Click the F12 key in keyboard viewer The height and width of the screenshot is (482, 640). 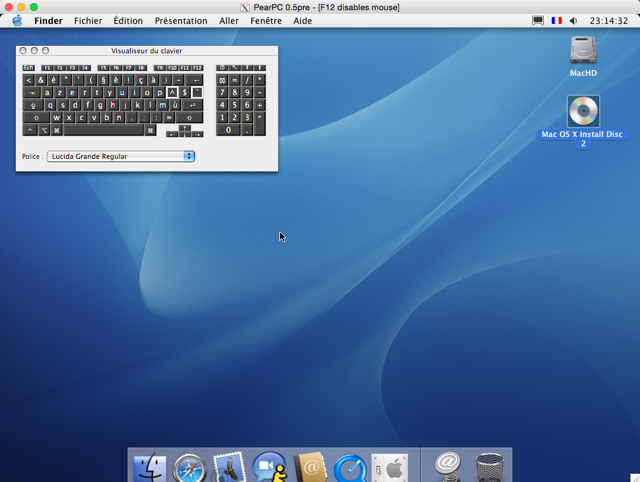pos(198,68)
